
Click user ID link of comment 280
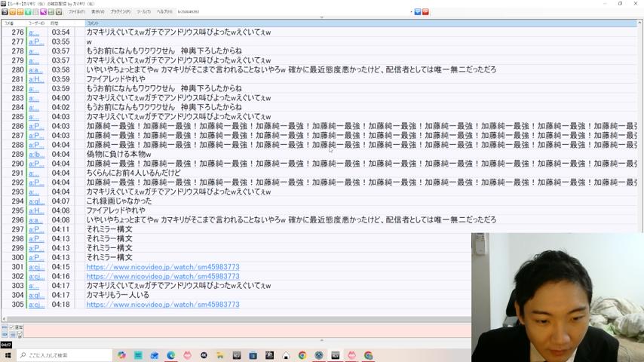click(35, 70)
